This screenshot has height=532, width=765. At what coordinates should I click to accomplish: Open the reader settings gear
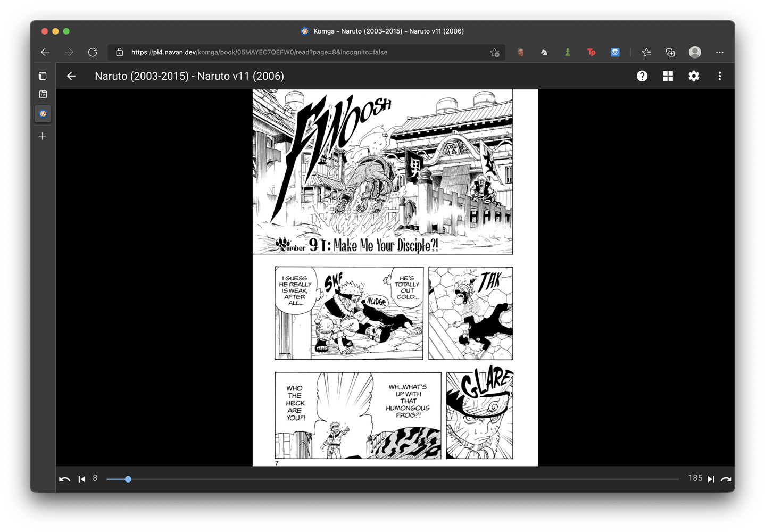pyautogui.click(x=694, y=76)
